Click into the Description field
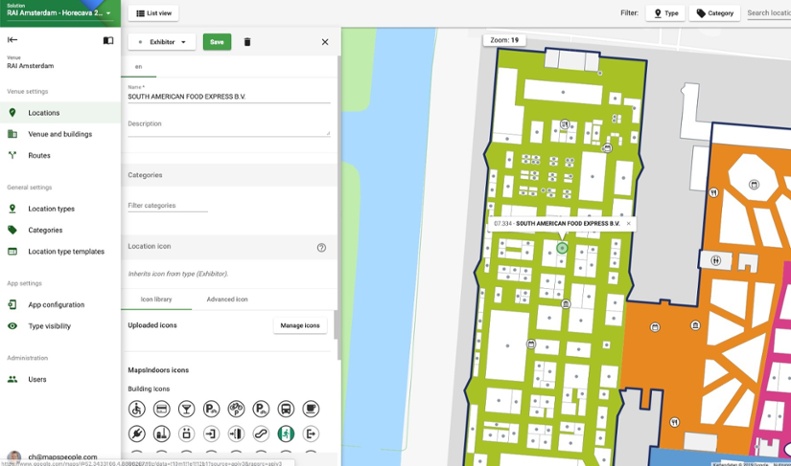Viewport: 791px width, 466px height. 229,126
